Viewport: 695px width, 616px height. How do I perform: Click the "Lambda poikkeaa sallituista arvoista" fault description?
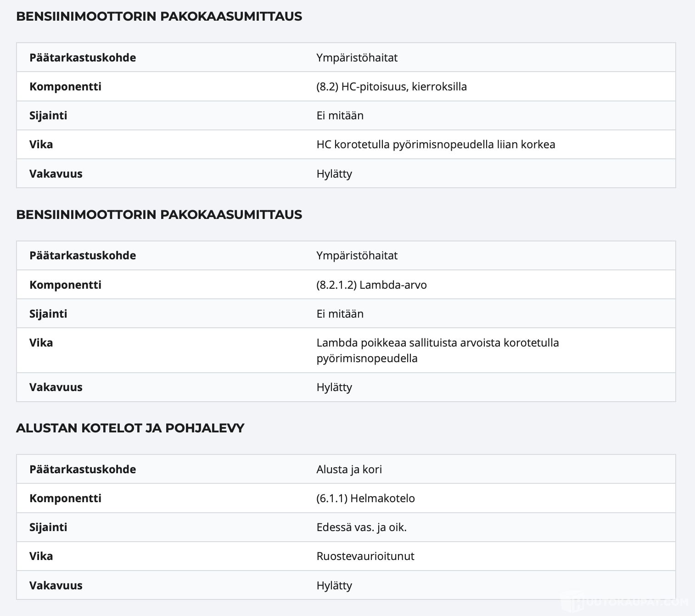[x=437, y=350]
